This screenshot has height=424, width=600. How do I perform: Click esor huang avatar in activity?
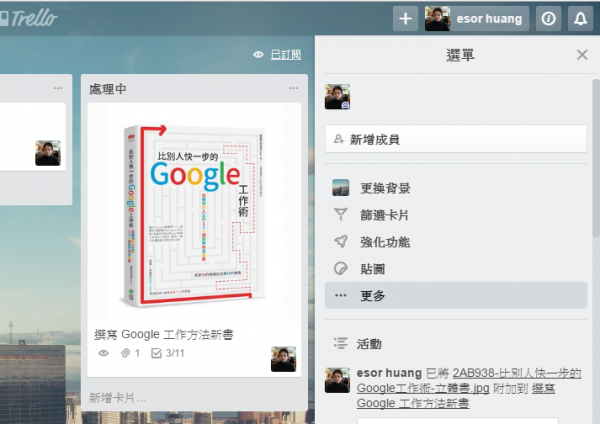point(338,380)
